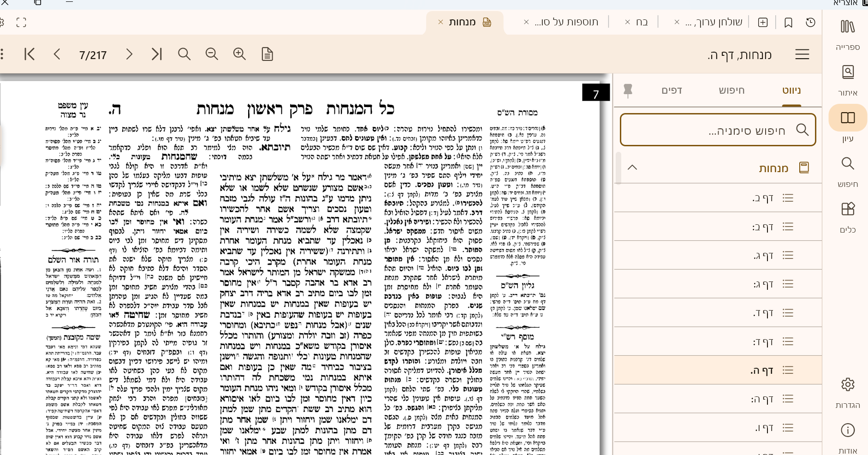Click the חיפוש סימניות search field
868x455 pixels.
point(718,131)
